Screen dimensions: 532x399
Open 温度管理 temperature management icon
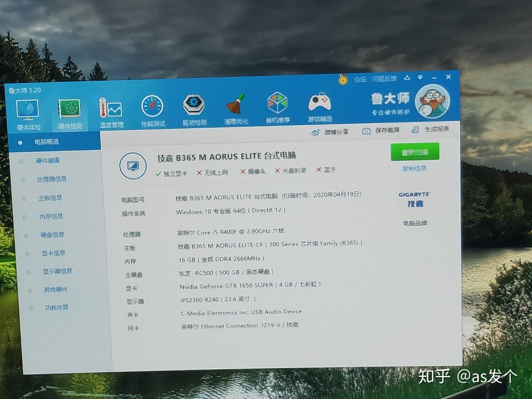tap(111, 113)
